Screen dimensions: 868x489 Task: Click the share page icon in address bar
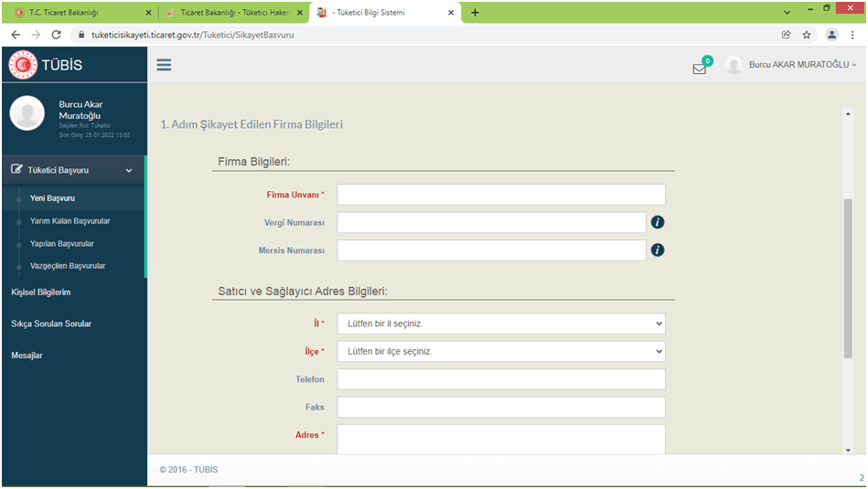(786, 35)
